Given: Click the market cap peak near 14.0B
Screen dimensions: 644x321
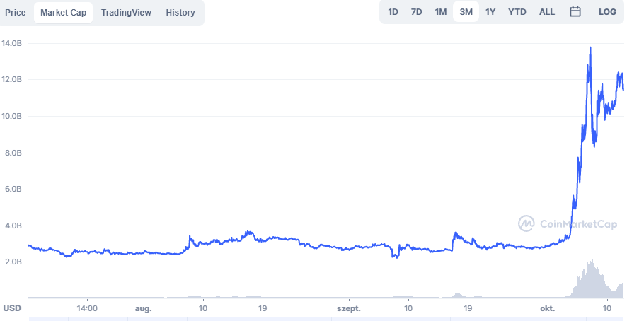Looking at the screenshot, I should (x=590, y=48).
